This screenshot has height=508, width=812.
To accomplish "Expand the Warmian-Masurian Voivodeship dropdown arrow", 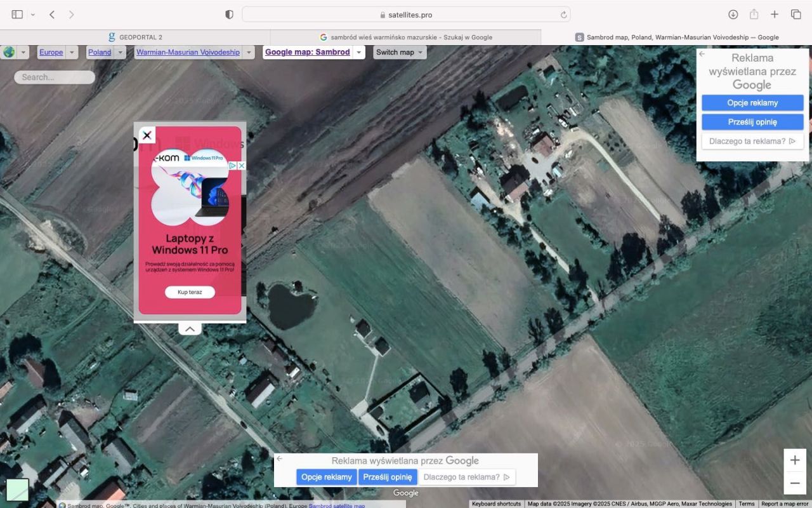I will [249, 52].
